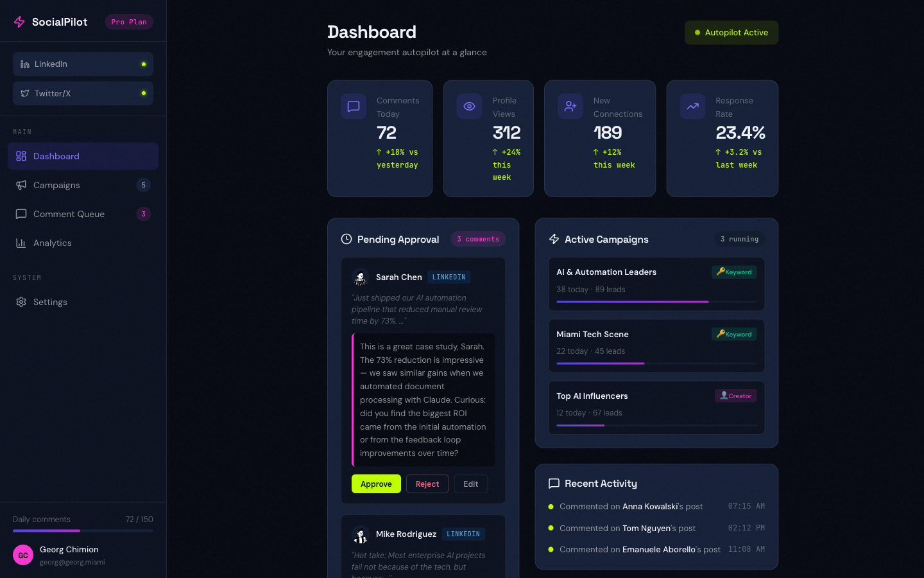Click the Analytics bar chart icon
924x578 pixels.
coord(21,243)
